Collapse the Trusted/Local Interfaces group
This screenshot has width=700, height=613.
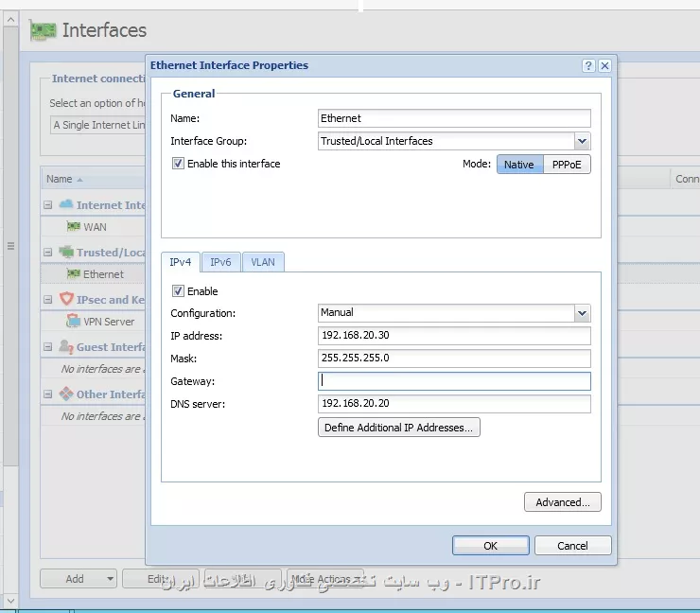47,253
